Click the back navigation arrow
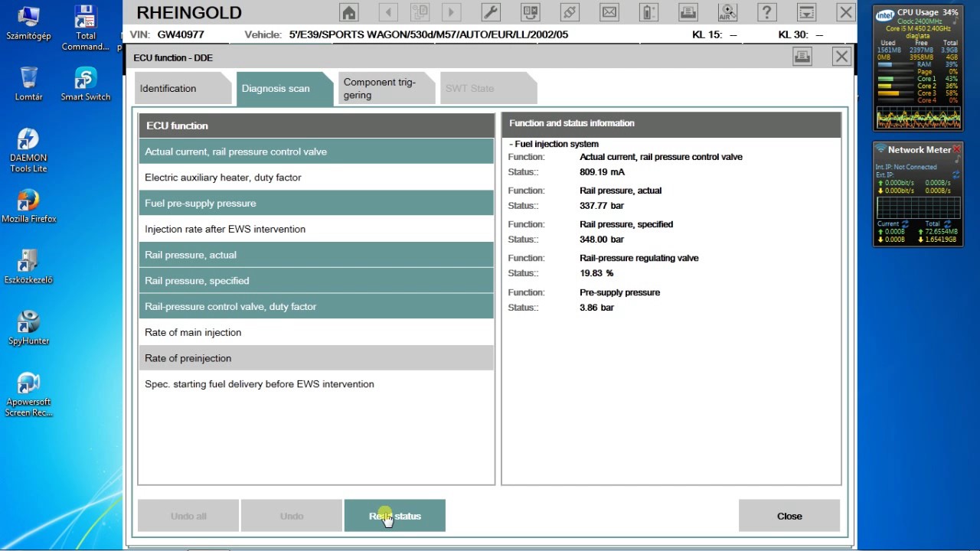This screenshot has height=551, width=980. [x=388, y=12]
